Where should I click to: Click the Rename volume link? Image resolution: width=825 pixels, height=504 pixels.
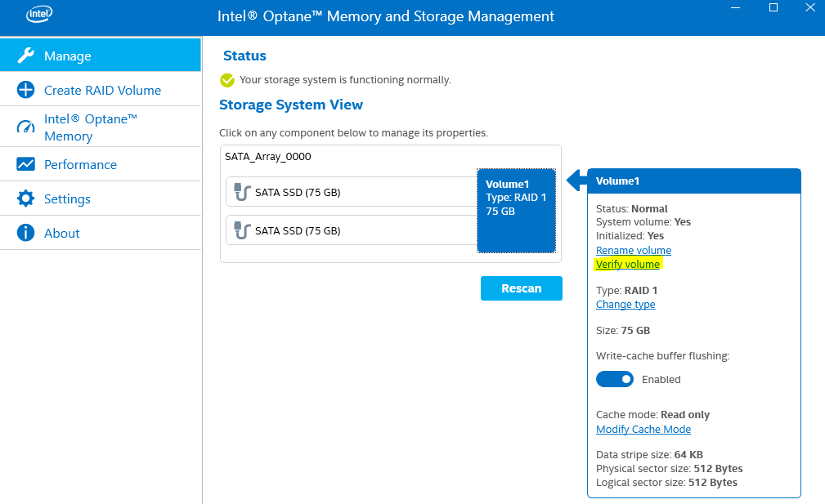634,251
